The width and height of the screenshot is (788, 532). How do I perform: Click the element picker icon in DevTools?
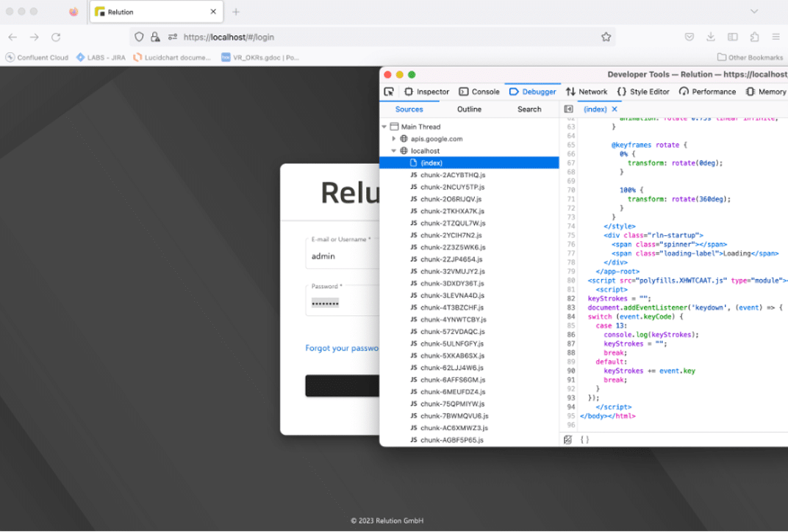(389, 91)
